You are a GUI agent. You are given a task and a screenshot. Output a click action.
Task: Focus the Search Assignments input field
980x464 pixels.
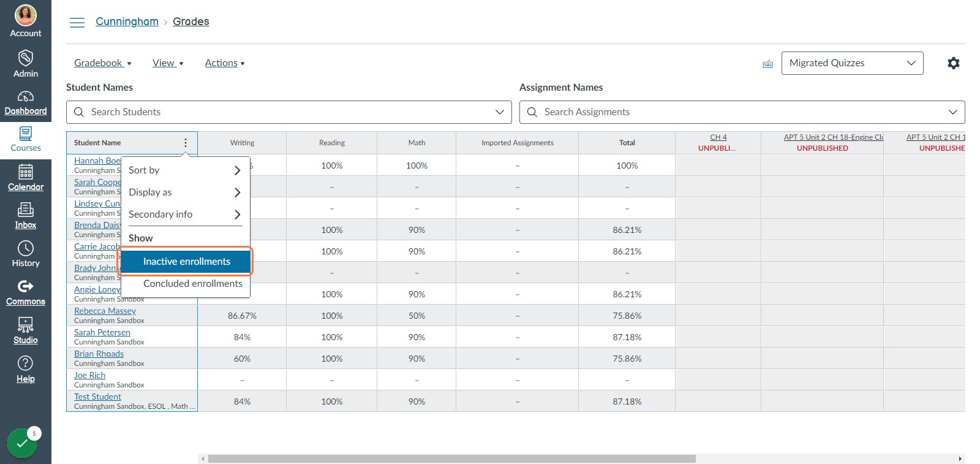click(x=742, y=112)
